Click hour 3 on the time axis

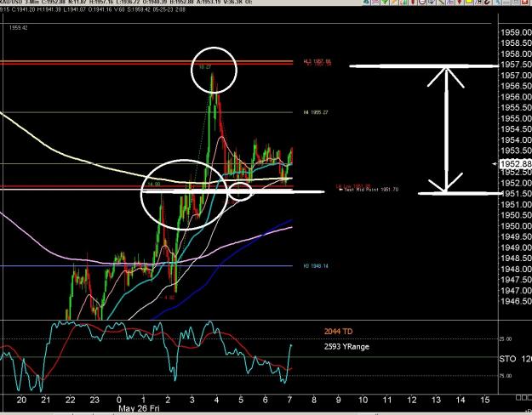click(x=192, y=400)
